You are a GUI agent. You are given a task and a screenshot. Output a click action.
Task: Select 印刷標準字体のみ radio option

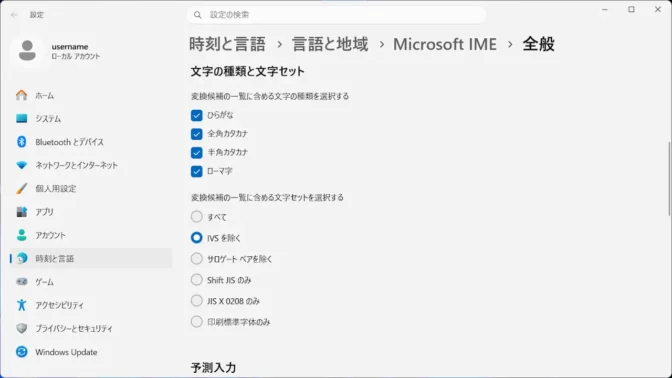[196, 321]
